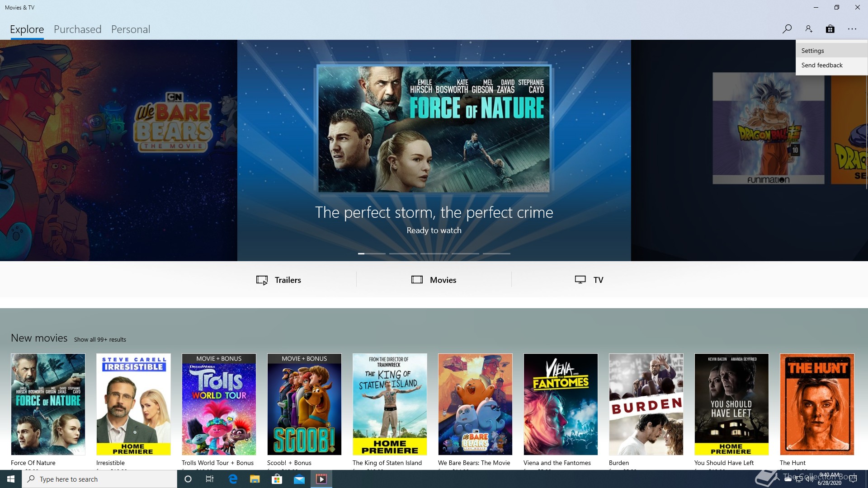Jump to fourth carousel page indicator
Image resolution: width=868 pixels, height=488 pixels.
tap(465, 253)
